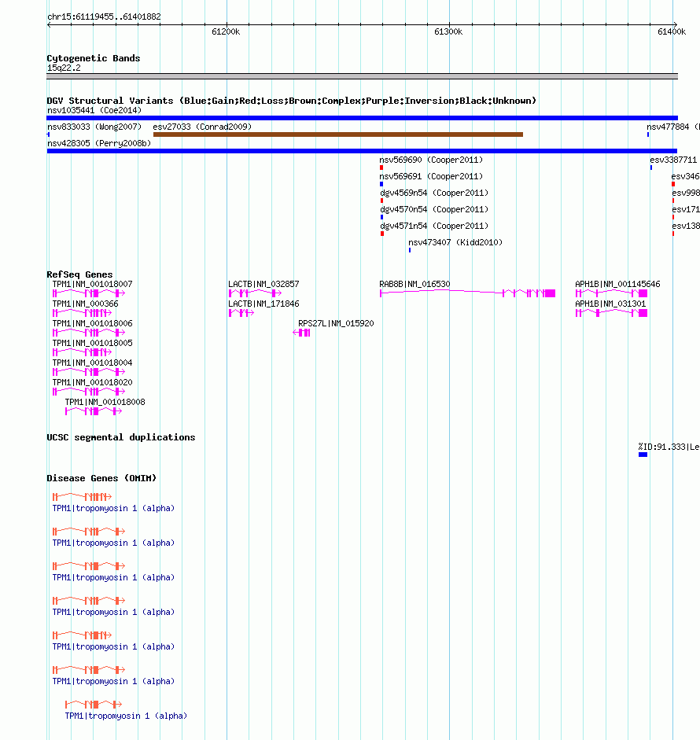
Task: Click the 61200k ruler tick label
Action: pos(226,31)
